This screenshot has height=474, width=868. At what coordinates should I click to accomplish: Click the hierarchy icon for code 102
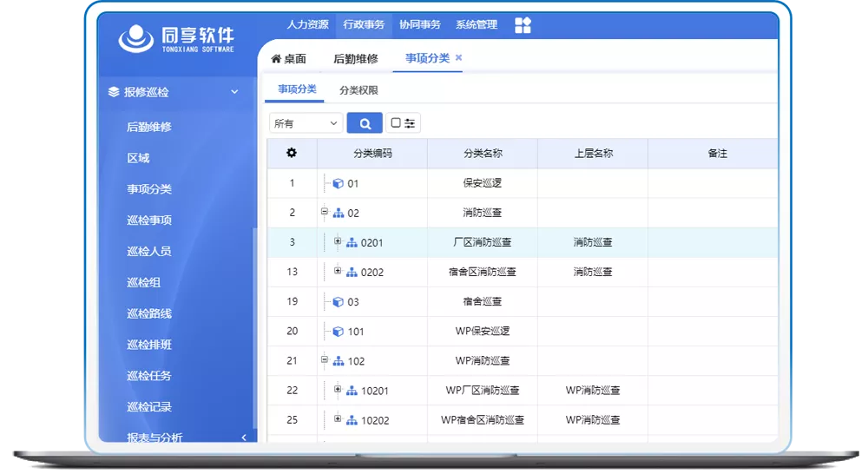coord(339,361)
